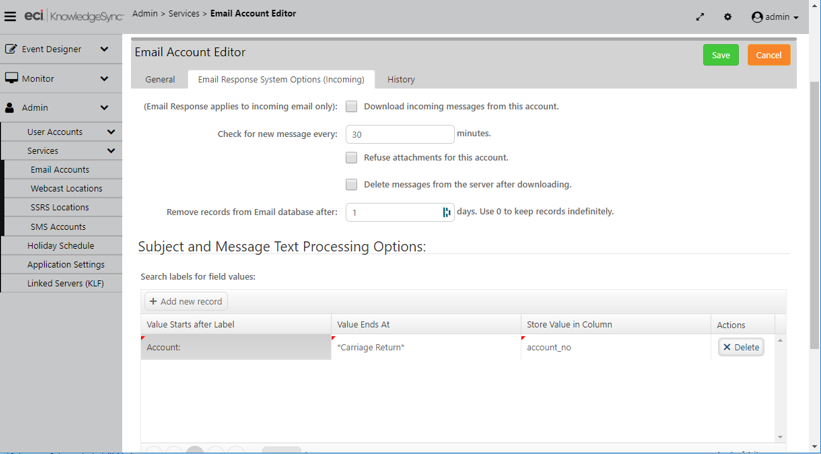Click the Event Designer pencil icon
Image resolution: width=821 pixels, height=454 pixels.
[x=10, y=49]
